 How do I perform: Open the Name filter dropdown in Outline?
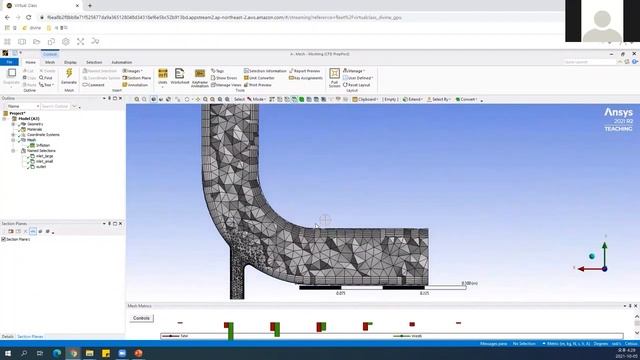pos(23,107)
